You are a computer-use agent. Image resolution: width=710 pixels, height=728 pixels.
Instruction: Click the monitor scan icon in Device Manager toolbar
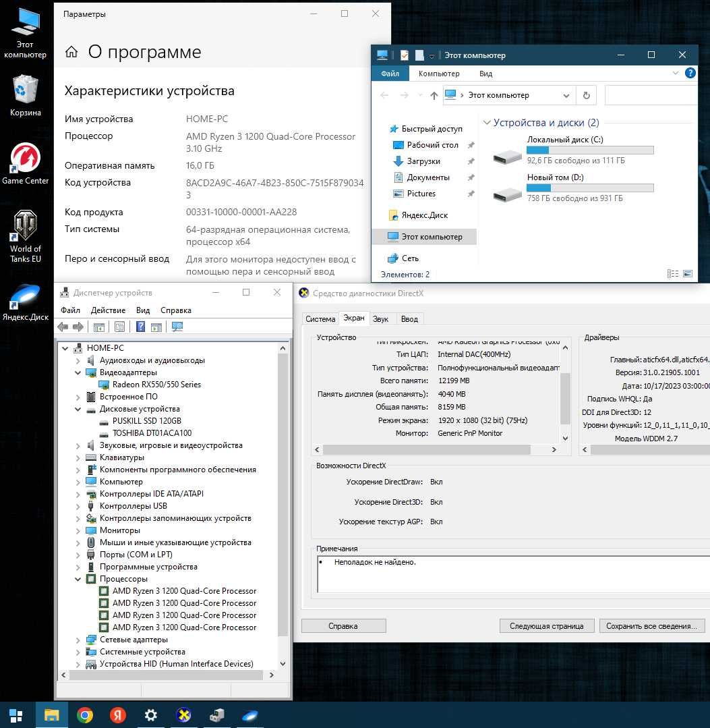click(x=177, y=327)
